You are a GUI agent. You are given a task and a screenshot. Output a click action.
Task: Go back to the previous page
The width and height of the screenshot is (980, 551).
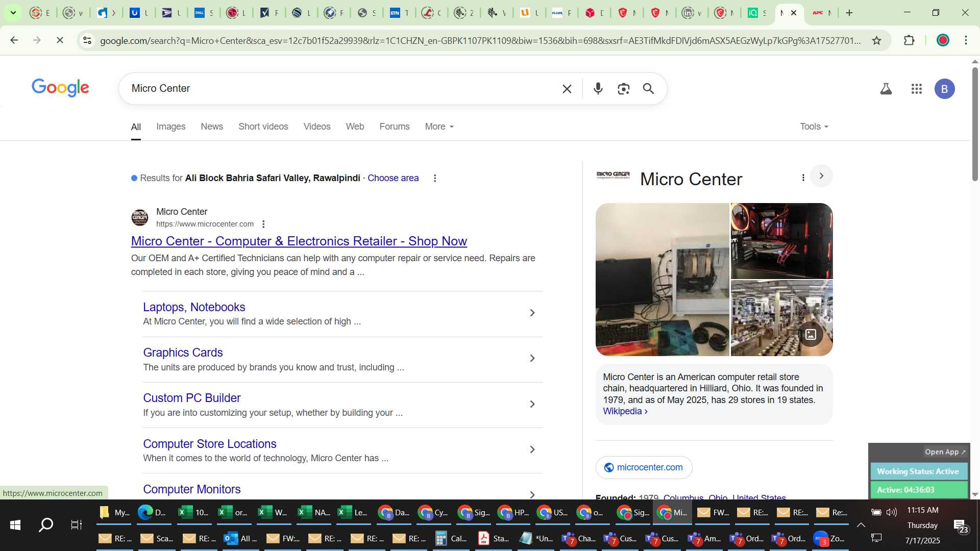pos(14,40)
